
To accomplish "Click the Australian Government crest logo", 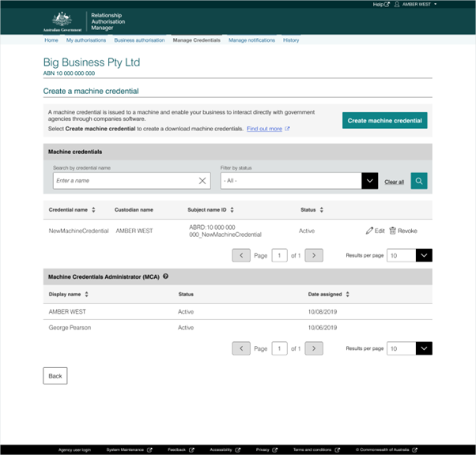I will [62, 21].
